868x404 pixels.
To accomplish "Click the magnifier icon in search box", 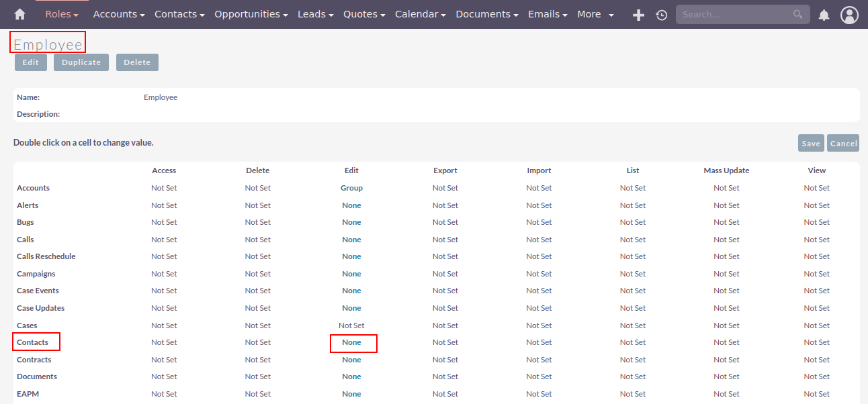I will point(797,14).
